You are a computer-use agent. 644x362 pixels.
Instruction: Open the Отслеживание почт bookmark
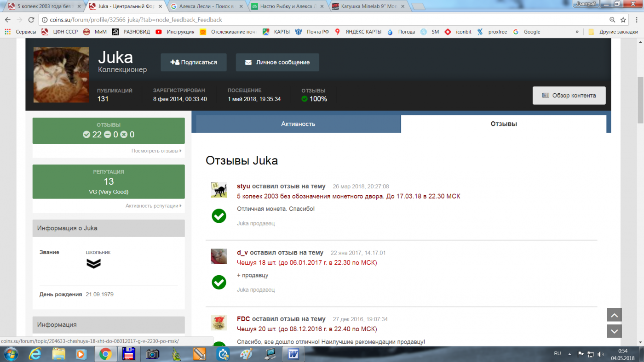tap(228, 32)
